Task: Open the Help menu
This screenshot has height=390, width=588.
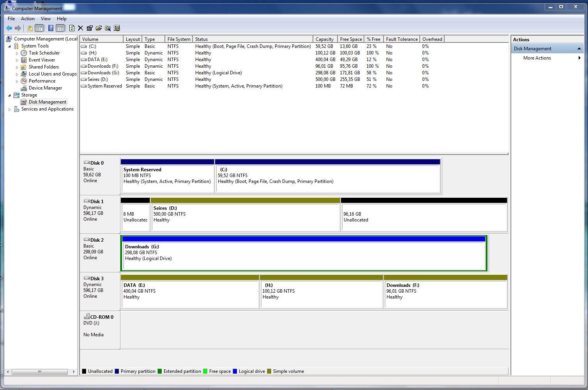Action: [62, 19]
